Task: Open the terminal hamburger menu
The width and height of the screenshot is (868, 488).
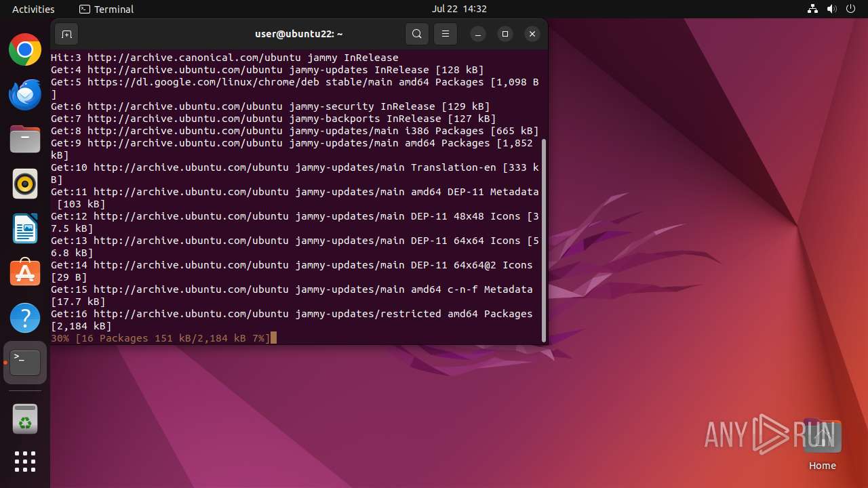Action: [x=446, y=34]
